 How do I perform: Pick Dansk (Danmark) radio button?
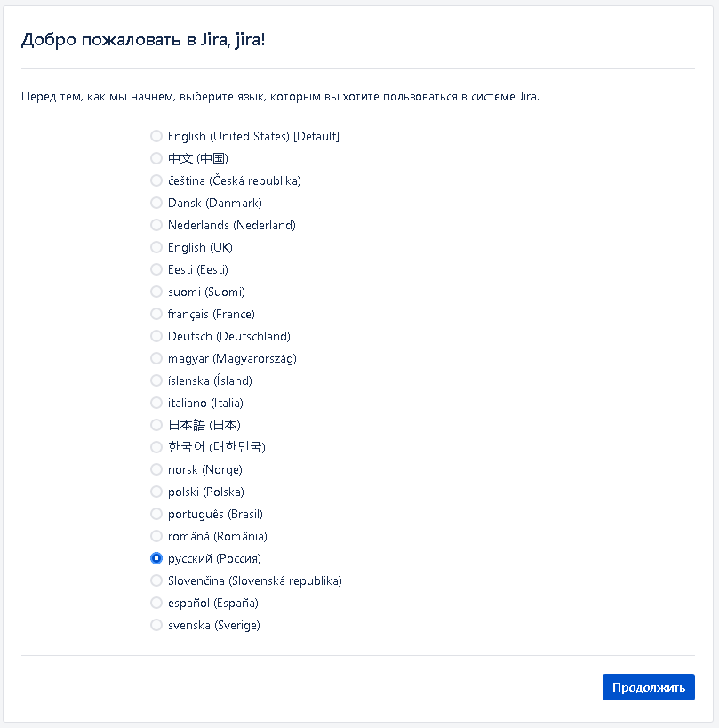pos(156,203)
